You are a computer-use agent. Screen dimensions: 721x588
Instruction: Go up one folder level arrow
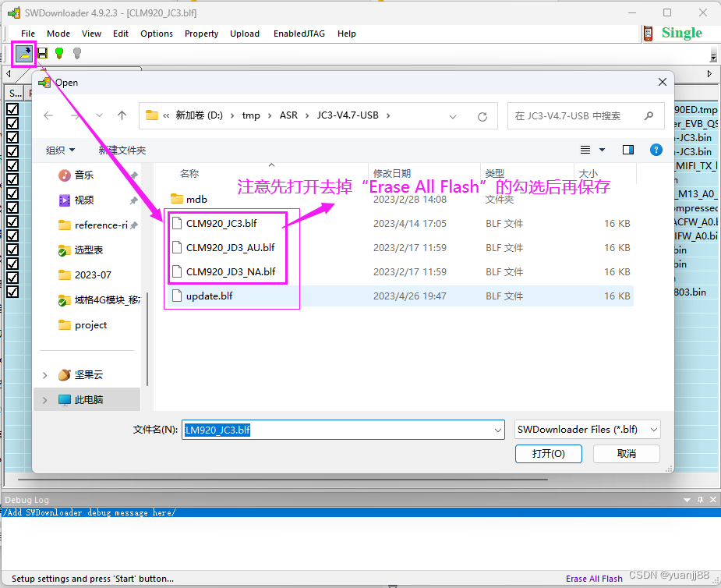click(122, 115)
